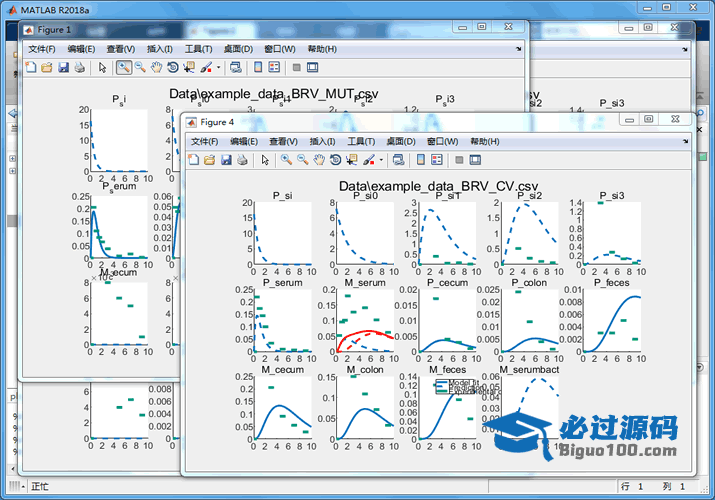Activate Data Cursor tool in Figure 1 toolbar
This screenshot has width=715, height=500.
tap(189, 67)
